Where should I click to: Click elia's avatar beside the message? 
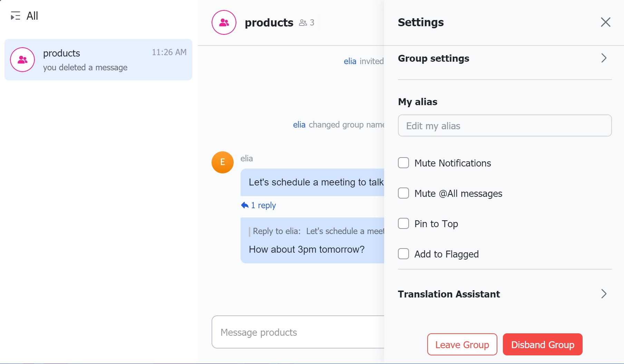click(x=222, y=162)
